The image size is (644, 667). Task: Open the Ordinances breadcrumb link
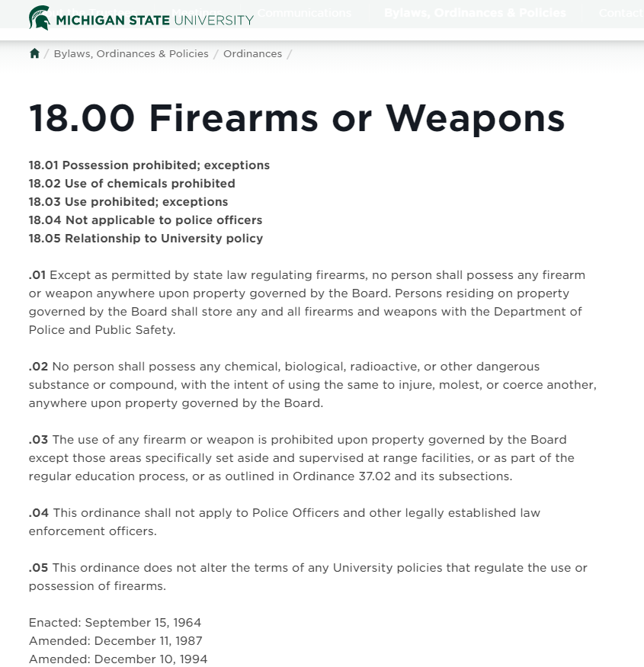point(252,53)
